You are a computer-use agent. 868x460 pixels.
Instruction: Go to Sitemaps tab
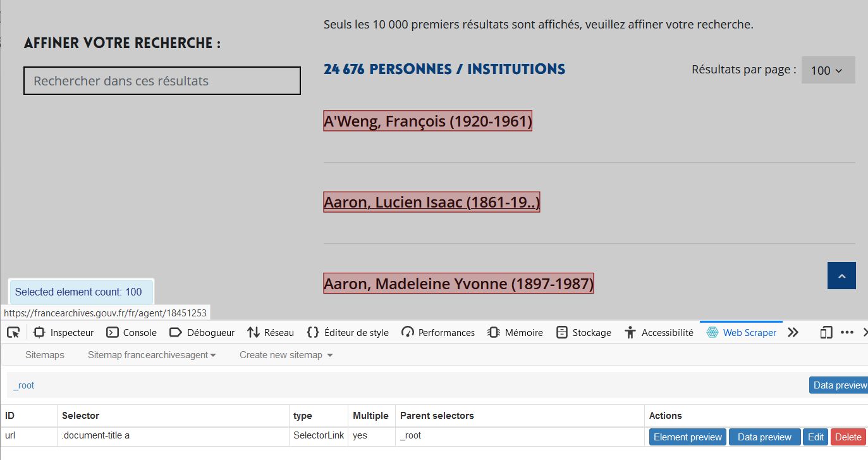click(45, 355)
